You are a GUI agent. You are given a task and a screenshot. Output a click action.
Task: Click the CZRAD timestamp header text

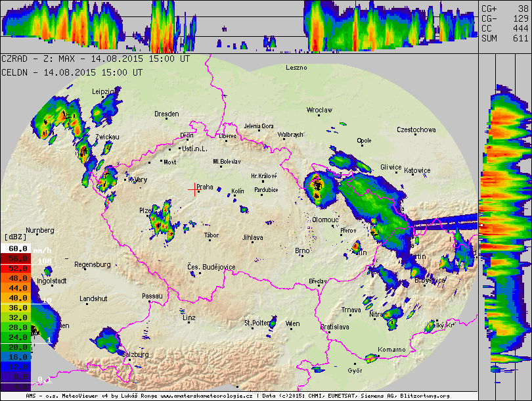[x=95, y=59]
